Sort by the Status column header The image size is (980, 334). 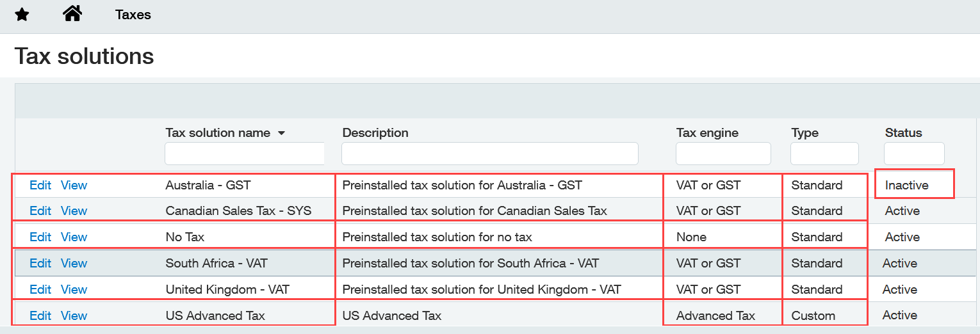903,133
